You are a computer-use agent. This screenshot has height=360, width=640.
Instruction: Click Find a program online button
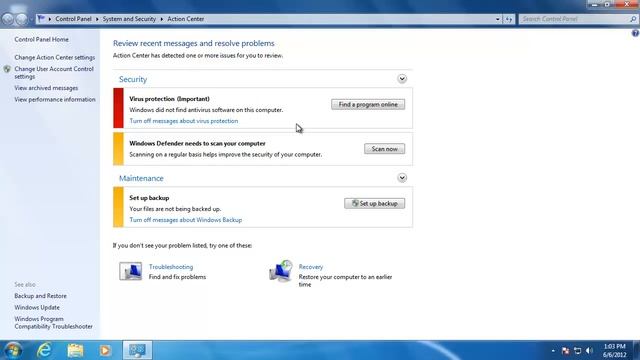coord(368,104)
